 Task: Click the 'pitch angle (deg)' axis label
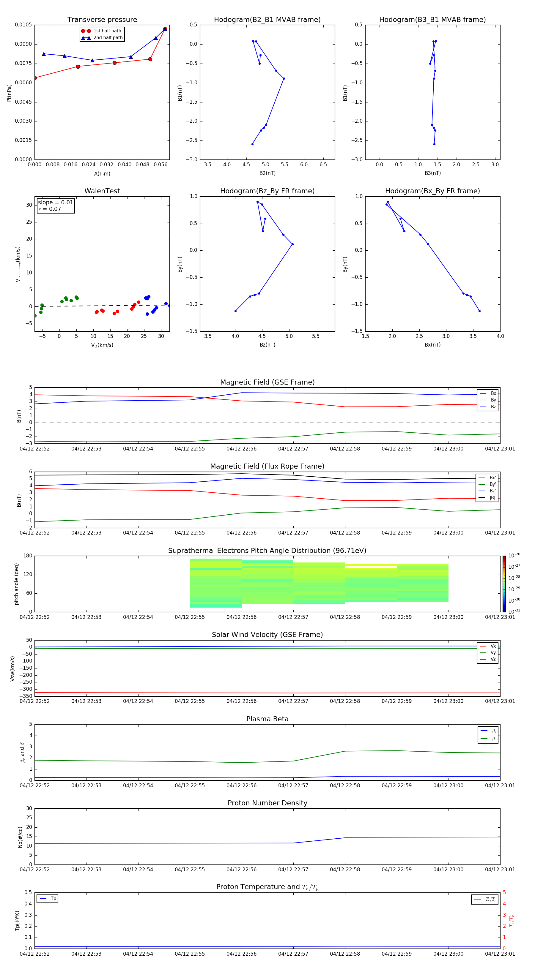coord(16,584)
